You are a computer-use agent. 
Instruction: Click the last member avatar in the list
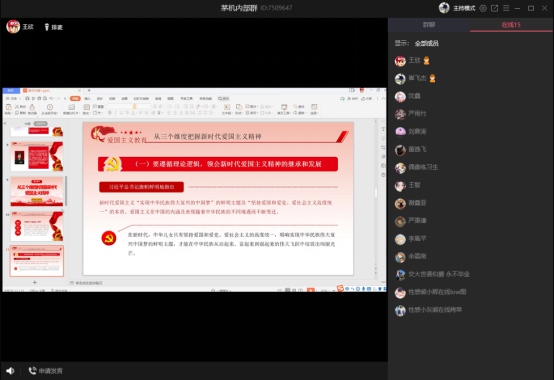pyautogui.click(x=400, y=310)
